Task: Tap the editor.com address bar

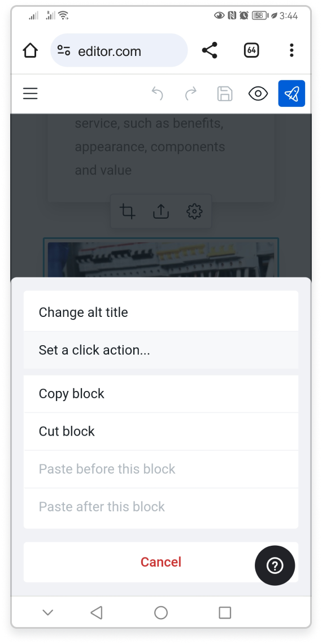Action: [119, 50]
